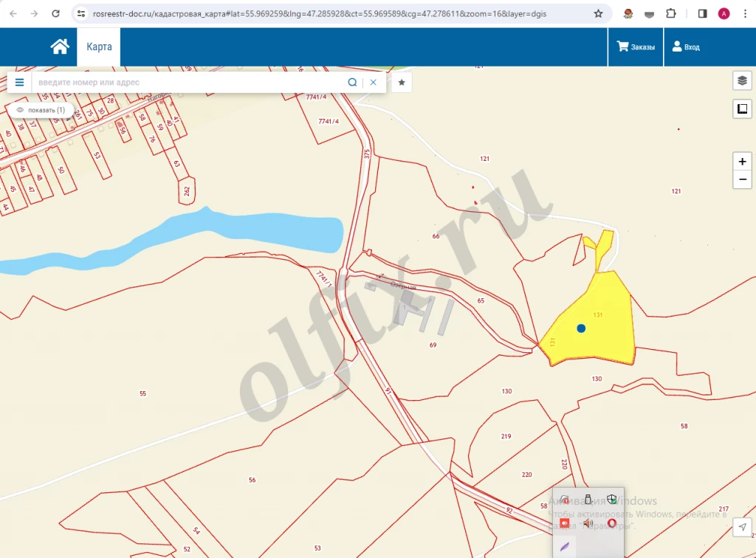Click the Opera icon in system tray
Image resolution: width=756 pixels, height=558 pixels.
click(x=612, y=523)
